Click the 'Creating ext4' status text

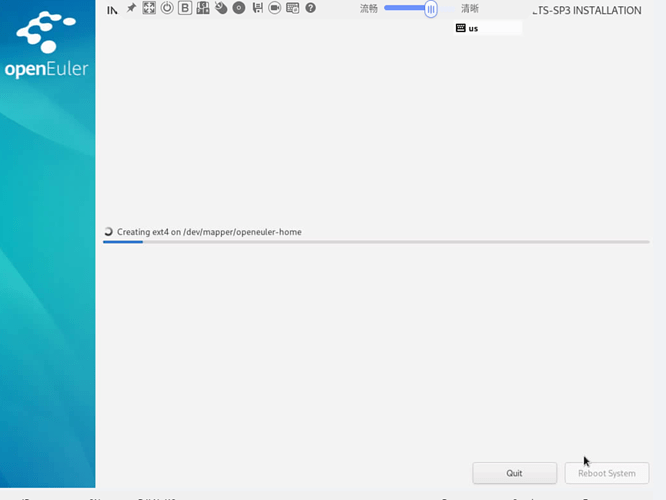(209, 232)
